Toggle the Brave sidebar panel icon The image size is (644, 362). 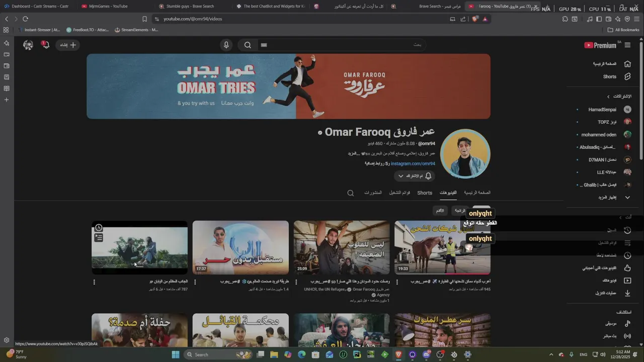pyautogui.click(x=599, y=19)
